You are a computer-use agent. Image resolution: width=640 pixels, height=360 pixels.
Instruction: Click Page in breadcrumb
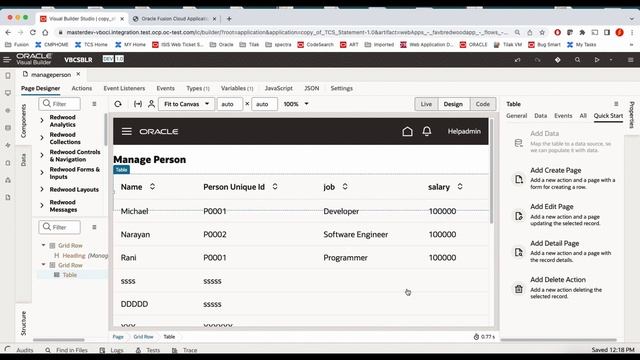pos(118,337)
